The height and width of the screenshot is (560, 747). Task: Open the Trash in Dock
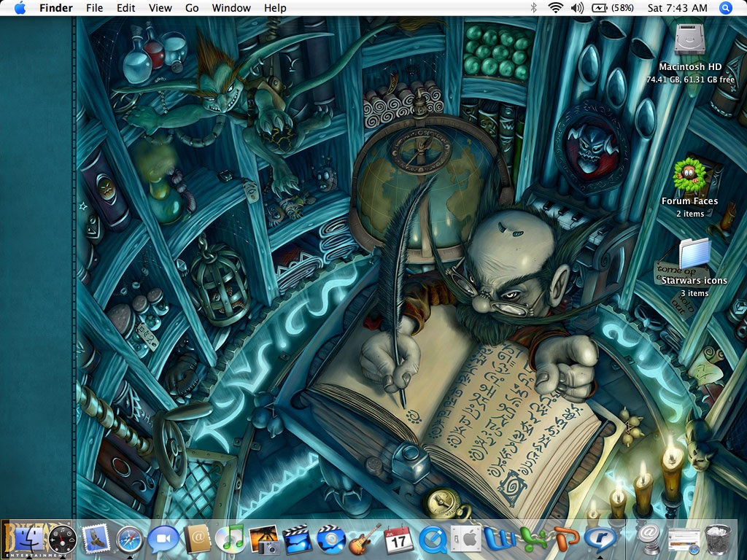(x=718, y=540)
